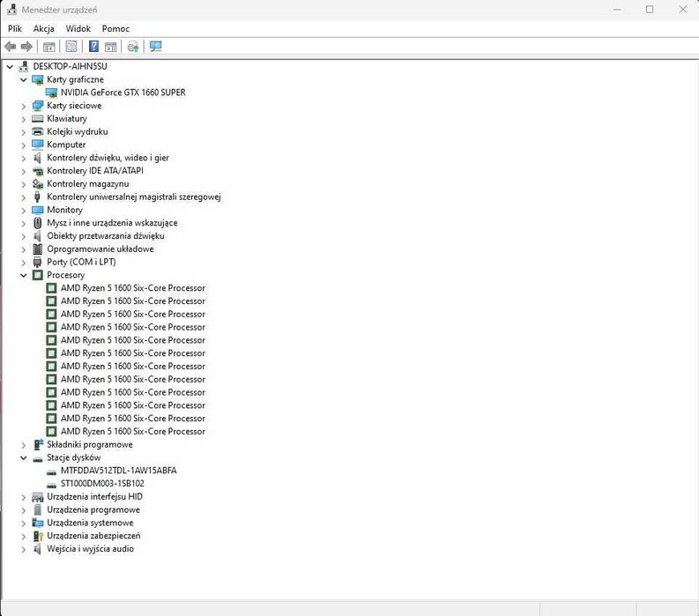Click the Kontrolery IDE ATA/ATAPI icon

[37, 171]
